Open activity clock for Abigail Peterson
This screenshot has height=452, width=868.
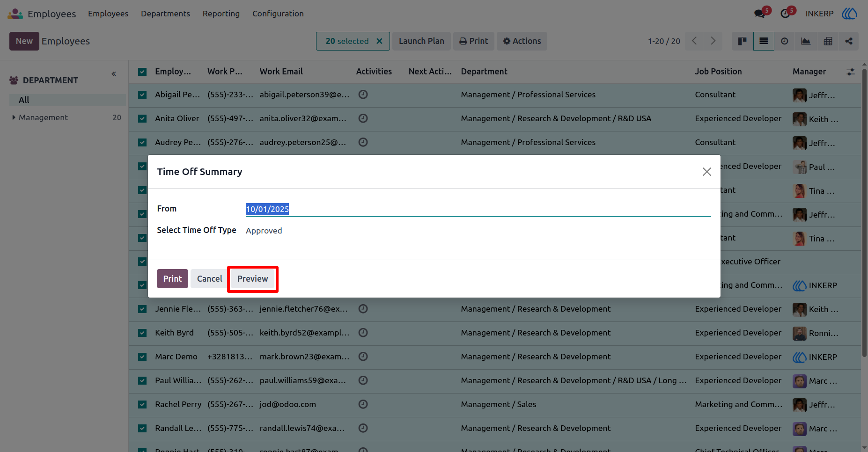point(363,95)
